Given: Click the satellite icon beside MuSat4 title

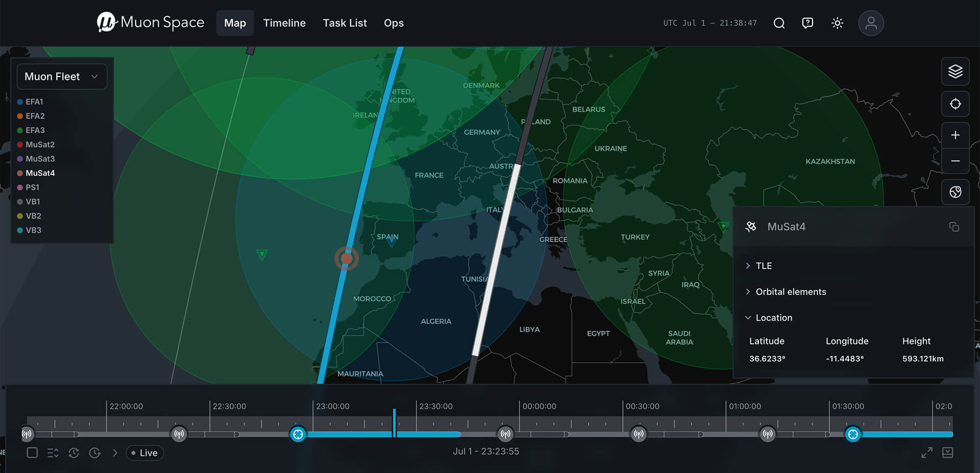Looking at the screenshot, I should coord(751,227).
